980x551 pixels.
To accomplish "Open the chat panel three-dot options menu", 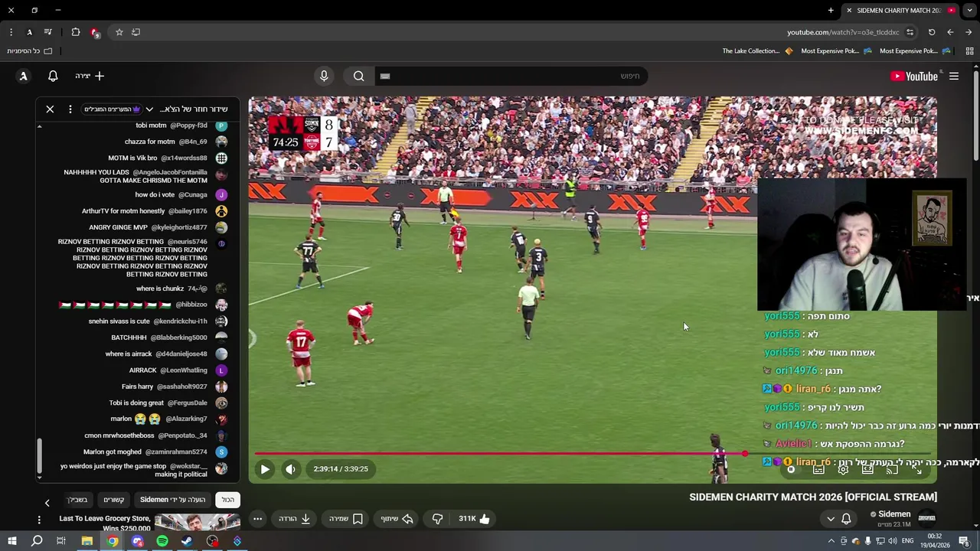I will point(70,109).
